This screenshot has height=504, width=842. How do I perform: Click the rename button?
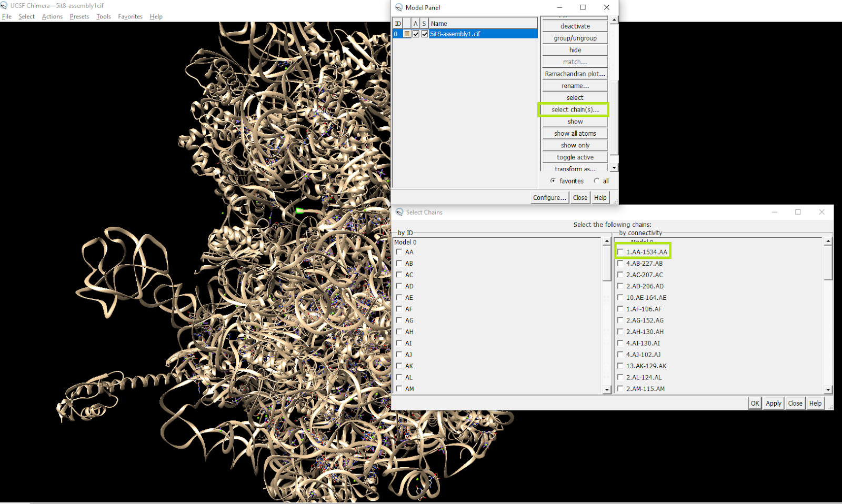coord(575,86)
